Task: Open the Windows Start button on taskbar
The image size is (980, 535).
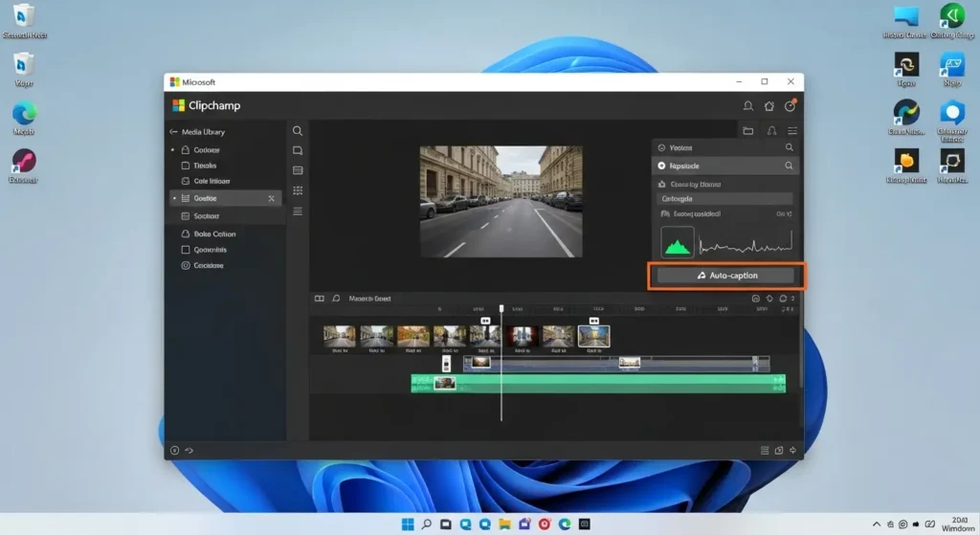Action: tap(408, 524)
